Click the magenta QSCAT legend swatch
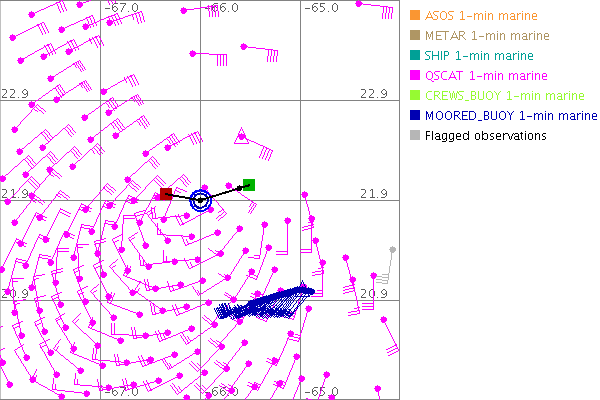600x400 pixels. (x=415, y=76)
